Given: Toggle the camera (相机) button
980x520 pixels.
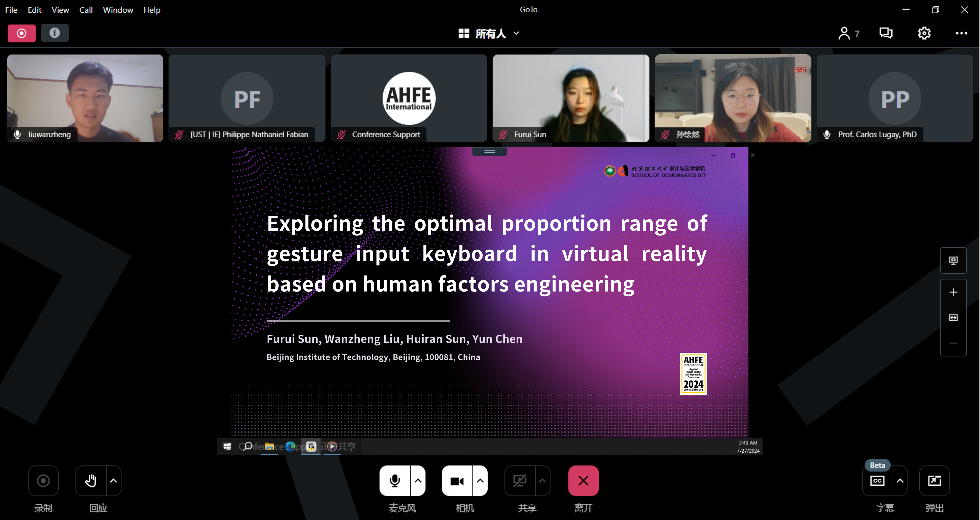Looking at the screenshot, I should 457,481.
